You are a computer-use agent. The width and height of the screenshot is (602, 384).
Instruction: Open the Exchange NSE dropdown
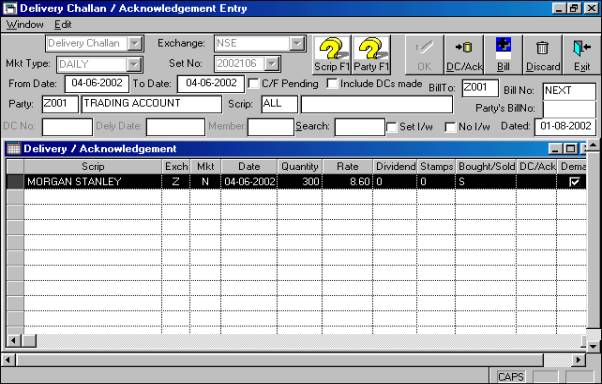[297, 43]
